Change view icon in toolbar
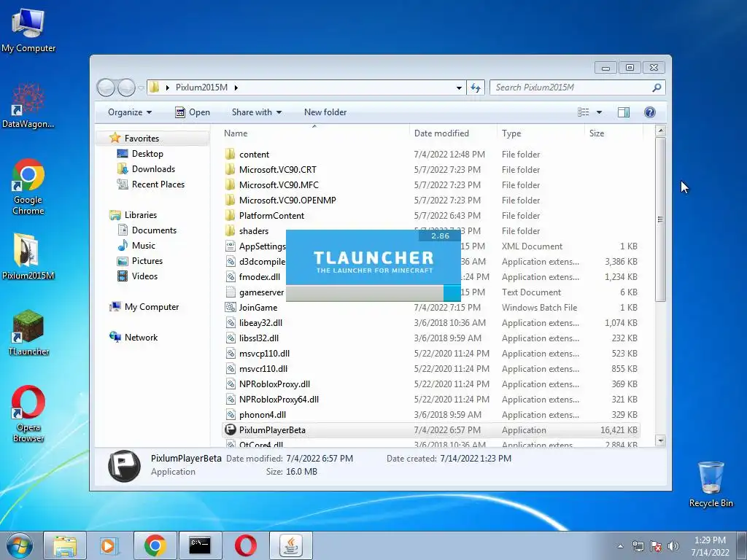 pos(584,112)
